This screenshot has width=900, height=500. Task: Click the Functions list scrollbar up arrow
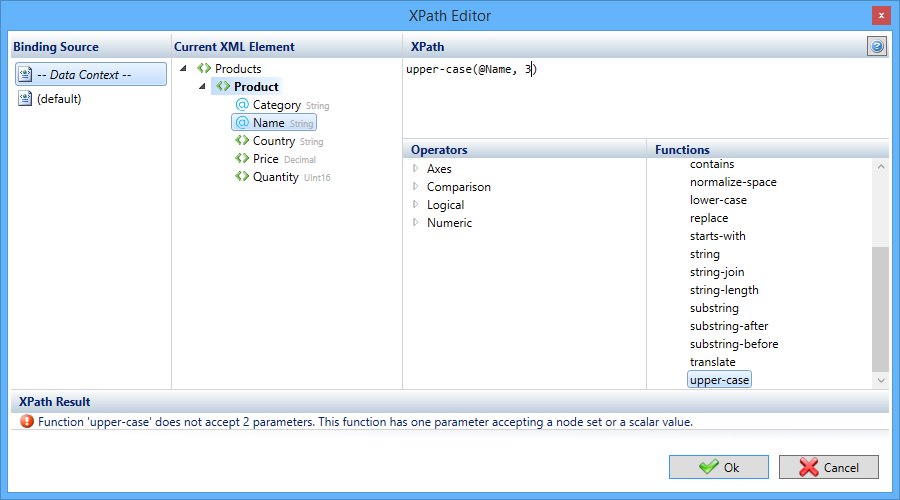880,166
